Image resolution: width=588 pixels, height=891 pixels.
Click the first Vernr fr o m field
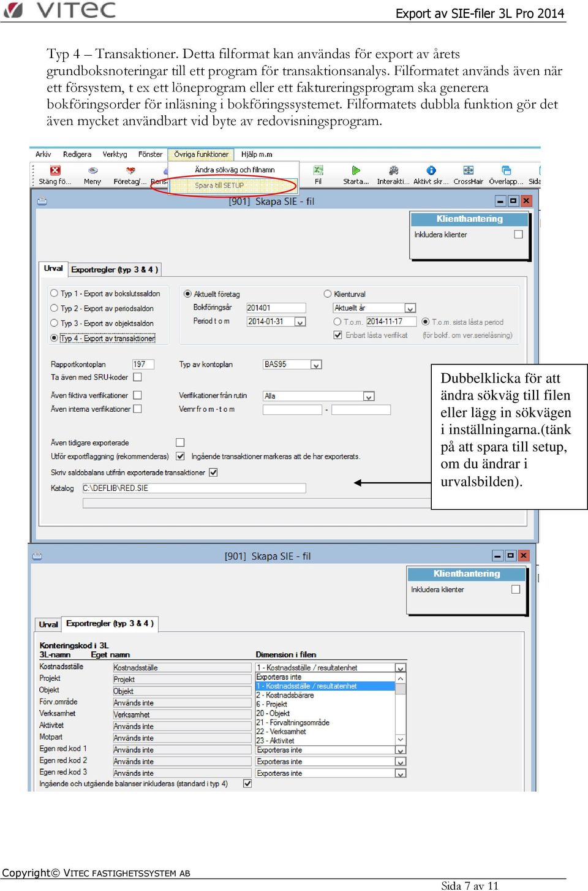[x=292, y=409]
